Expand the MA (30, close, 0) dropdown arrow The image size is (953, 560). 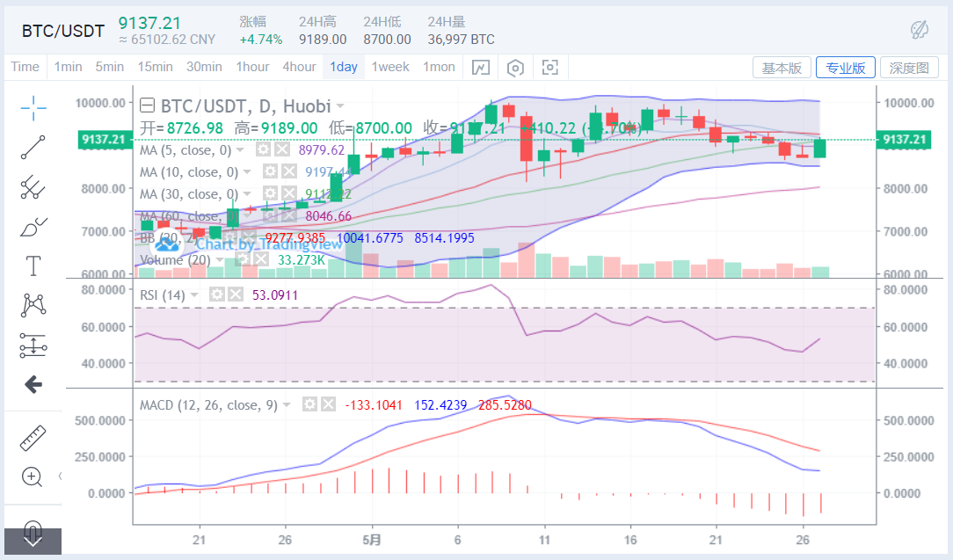point(247,194)
